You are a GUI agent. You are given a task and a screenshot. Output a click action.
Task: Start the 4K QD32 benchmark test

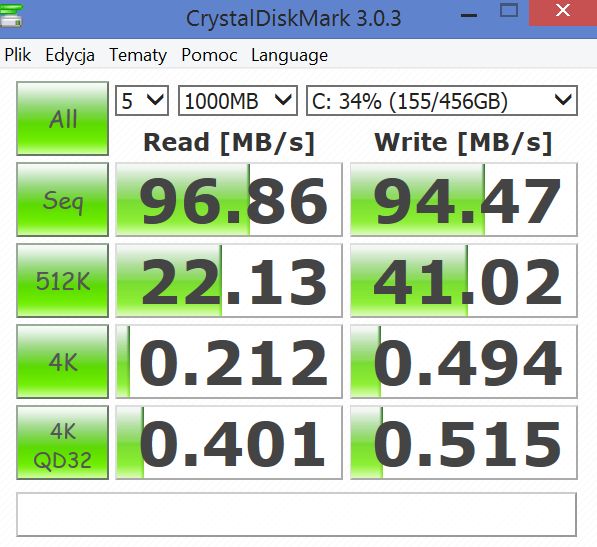pos(62,443)
